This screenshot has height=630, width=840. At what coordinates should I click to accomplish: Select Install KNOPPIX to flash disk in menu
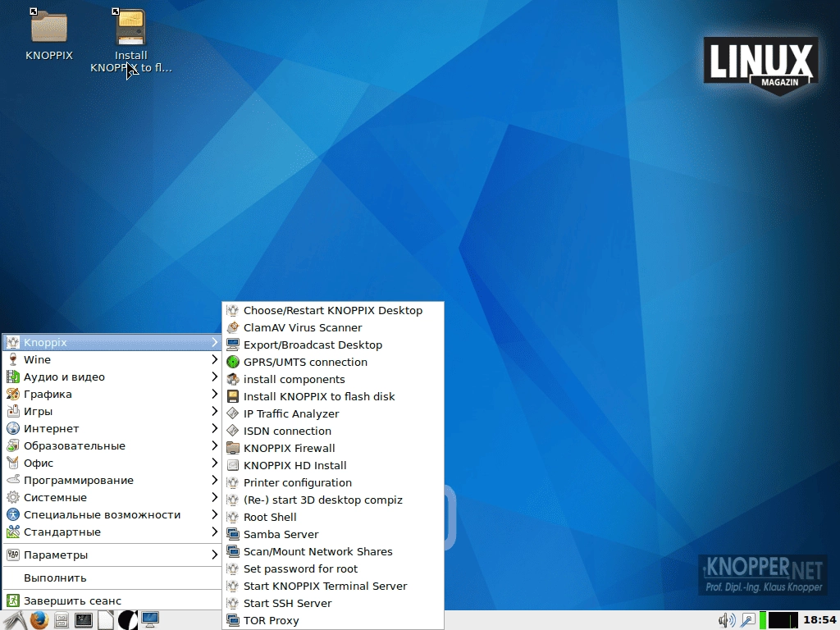[333, 396]
